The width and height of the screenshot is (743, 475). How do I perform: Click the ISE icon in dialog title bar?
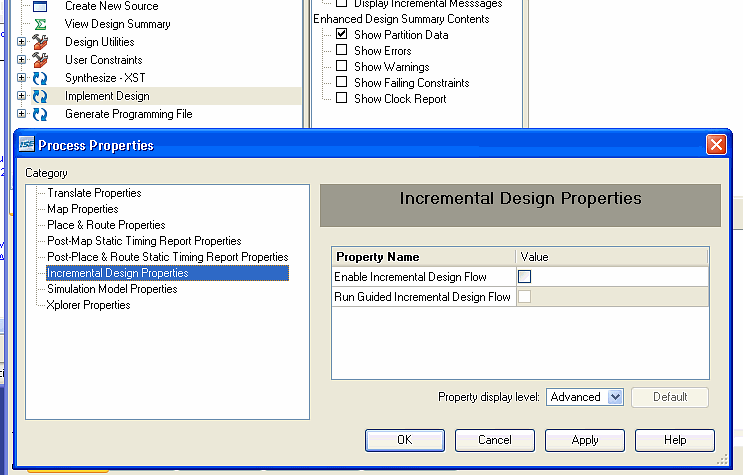(27, 145)
